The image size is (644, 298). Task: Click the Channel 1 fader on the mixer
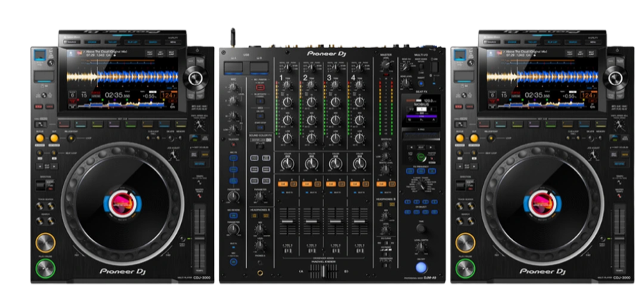pyautogui.click(x=287, y=222)
